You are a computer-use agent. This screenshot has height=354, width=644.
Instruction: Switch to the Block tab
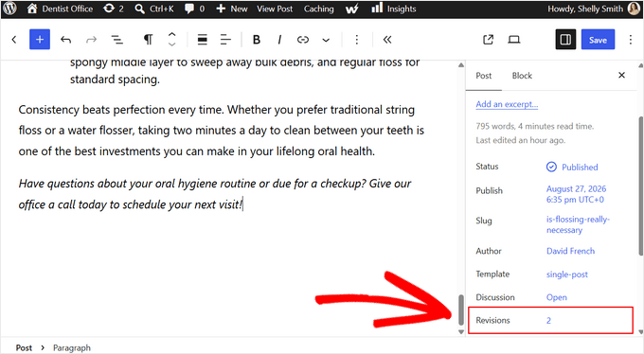(522, 76)
